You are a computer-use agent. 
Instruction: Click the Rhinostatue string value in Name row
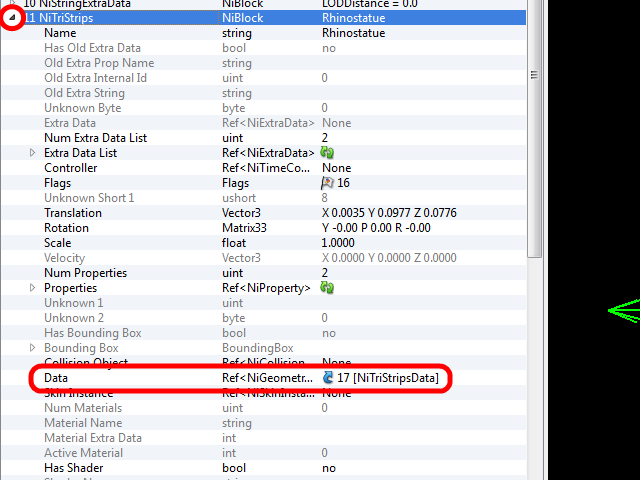coord(353,33)
